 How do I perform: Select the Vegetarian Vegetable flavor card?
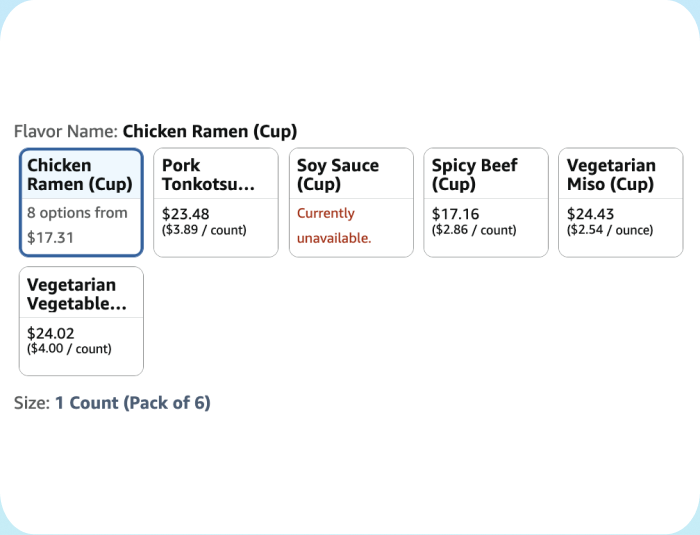point(81,321)
